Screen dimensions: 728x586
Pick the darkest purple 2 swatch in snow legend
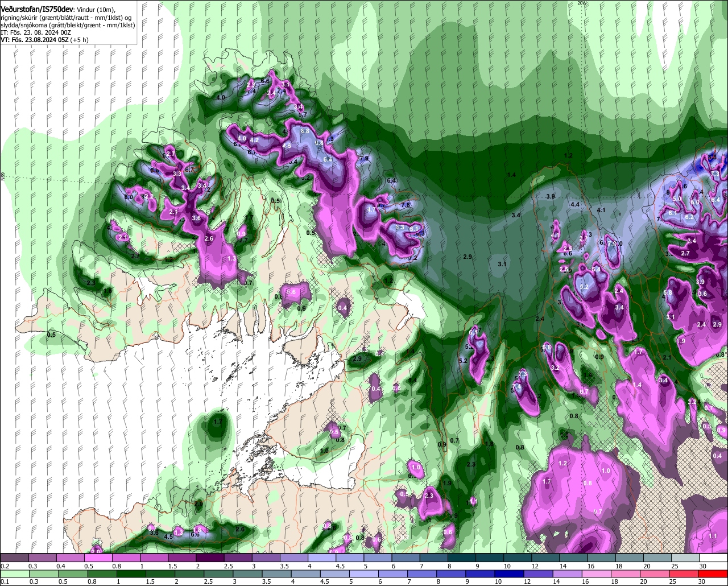(210, 558)
